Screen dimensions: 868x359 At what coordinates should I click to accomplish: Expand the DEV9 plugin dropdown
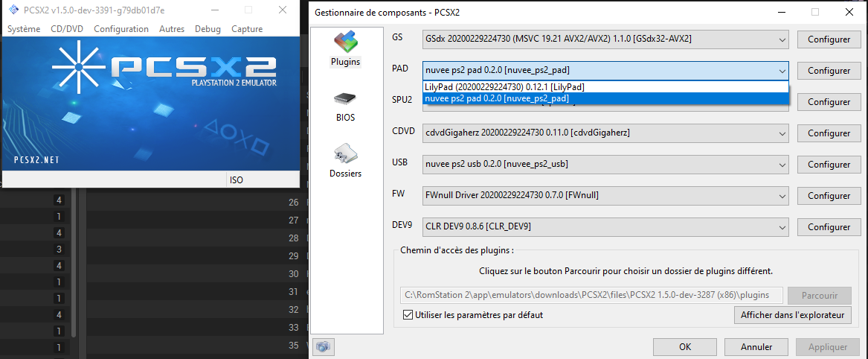point(782,227)
